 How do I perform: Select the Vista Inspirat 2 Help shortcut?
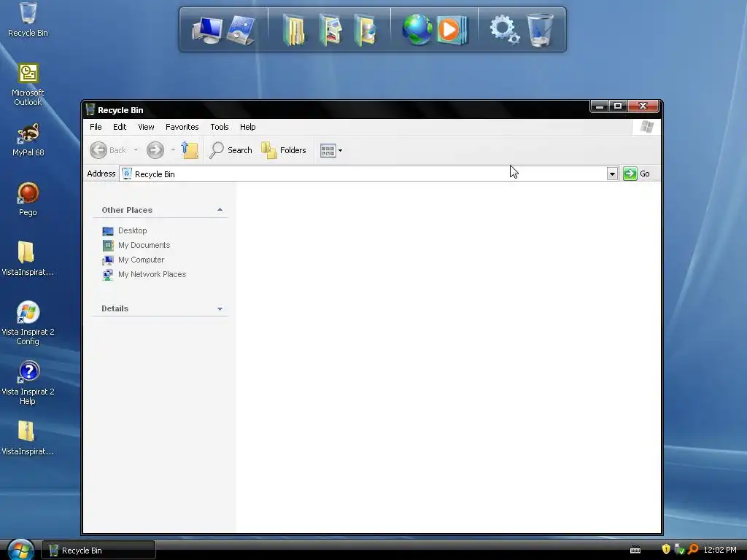click(28, 383)
